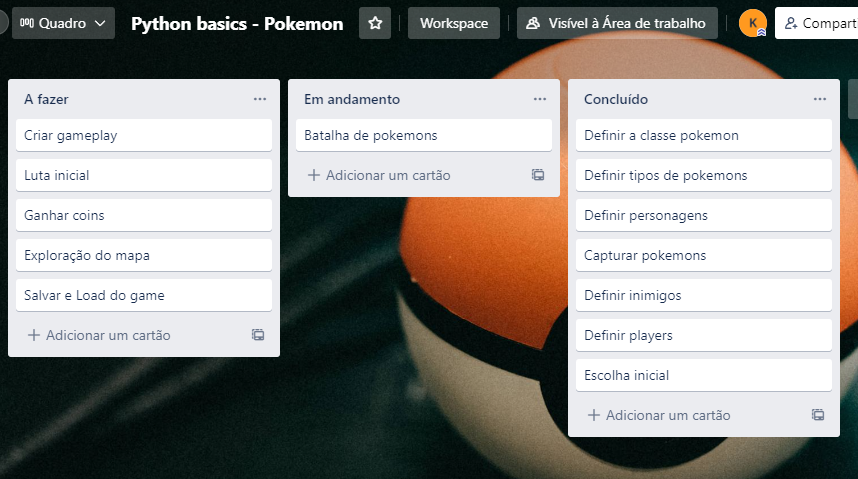The image size is (858, 479).
Task: Open the Ganhar coins card
Action: 144,215
